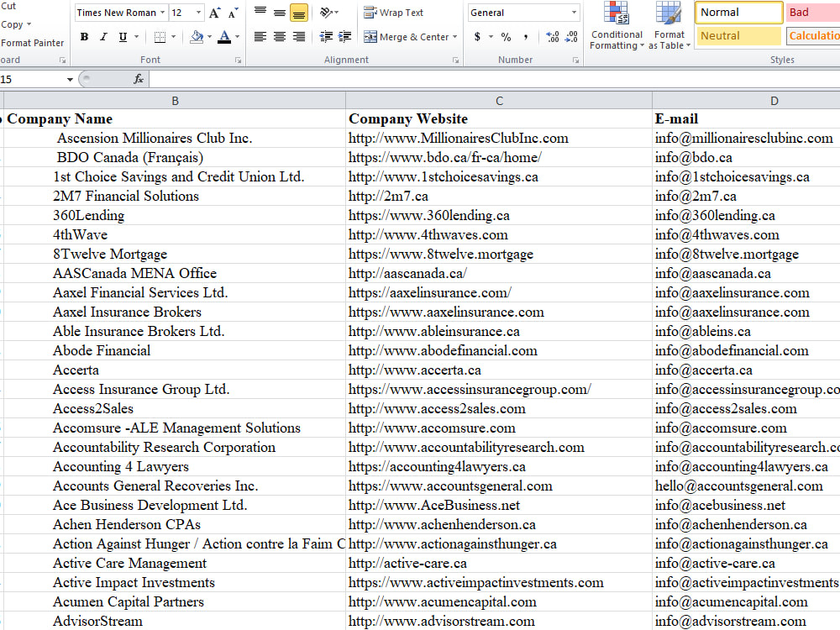This screenshot has height=630, width=840.
Task: Click http://www.accerta.ca cell
Action: [x=499, y=370]
